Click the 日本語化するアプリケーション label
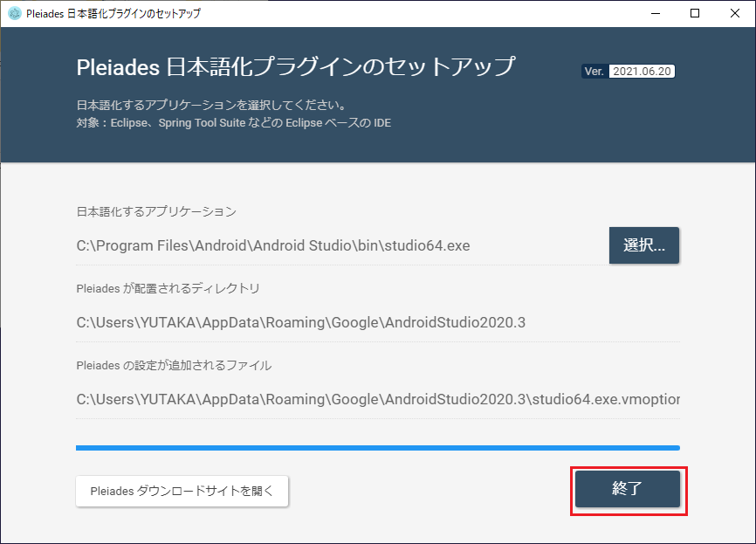This screenshot has width=756, height=544. [x=156, y=211]
